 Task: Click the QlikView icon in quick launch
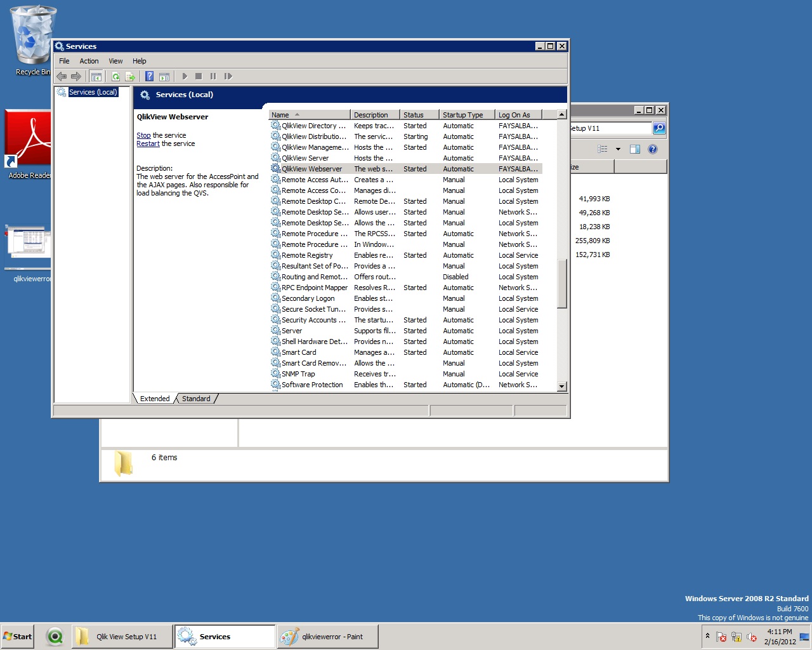[x=55, y=636]
